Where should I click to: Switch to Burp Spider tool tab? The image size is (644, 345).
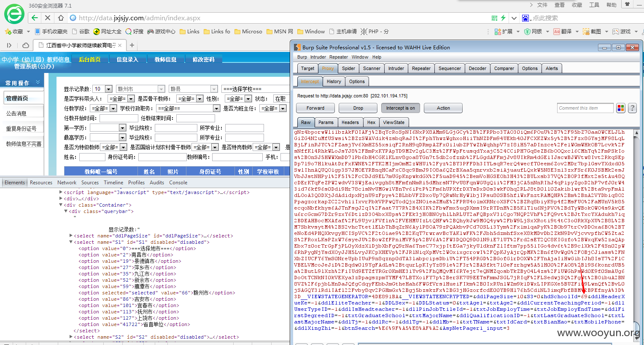pos(348,68)
